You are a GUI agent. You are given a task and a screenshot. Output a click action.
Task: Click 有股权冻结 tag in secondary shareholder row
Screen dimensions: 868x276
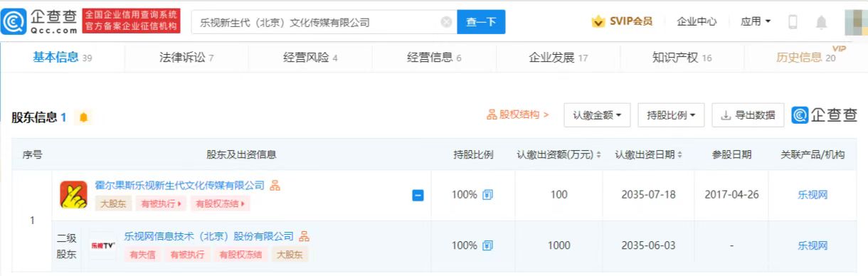point(240,255)
